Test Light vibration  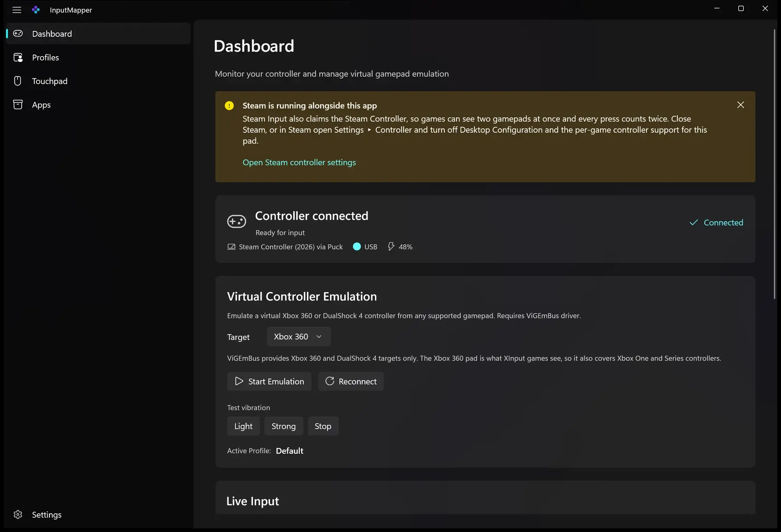point(243,426)
